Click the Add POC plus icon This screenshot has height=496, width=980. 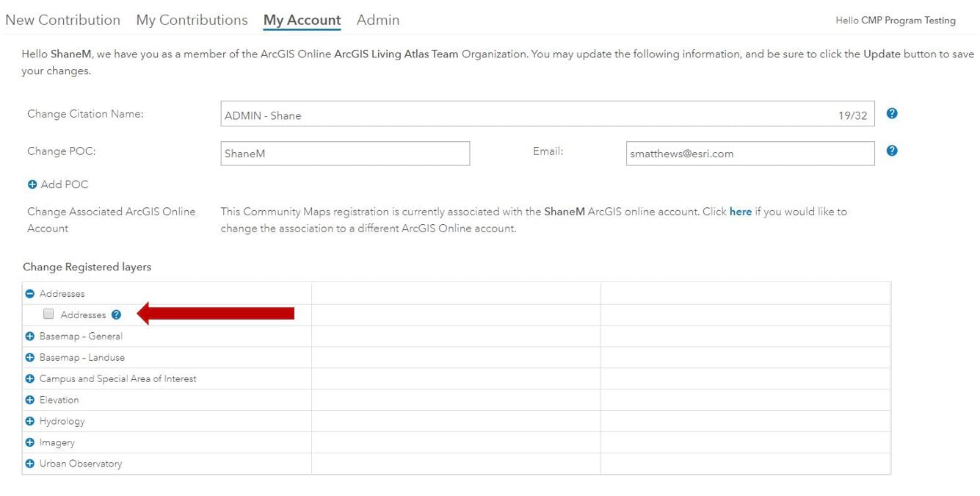pyautogui.click(x=32, y=184)
